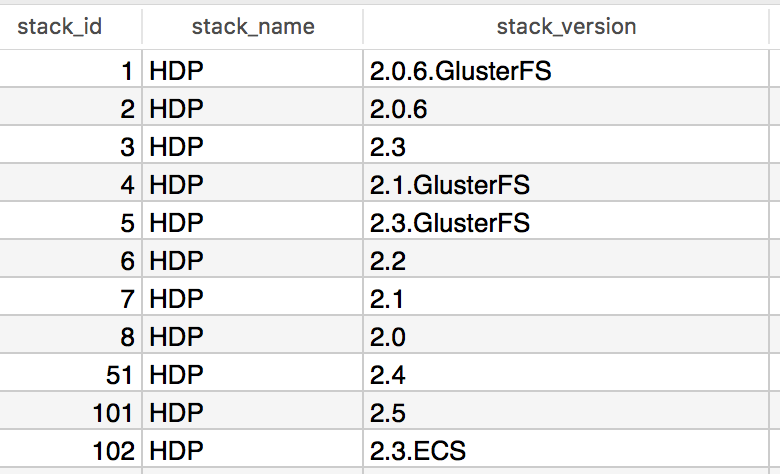Select stack_id cell with value 101
This screenshot has height=474, width=780.
tap(71, 413)
